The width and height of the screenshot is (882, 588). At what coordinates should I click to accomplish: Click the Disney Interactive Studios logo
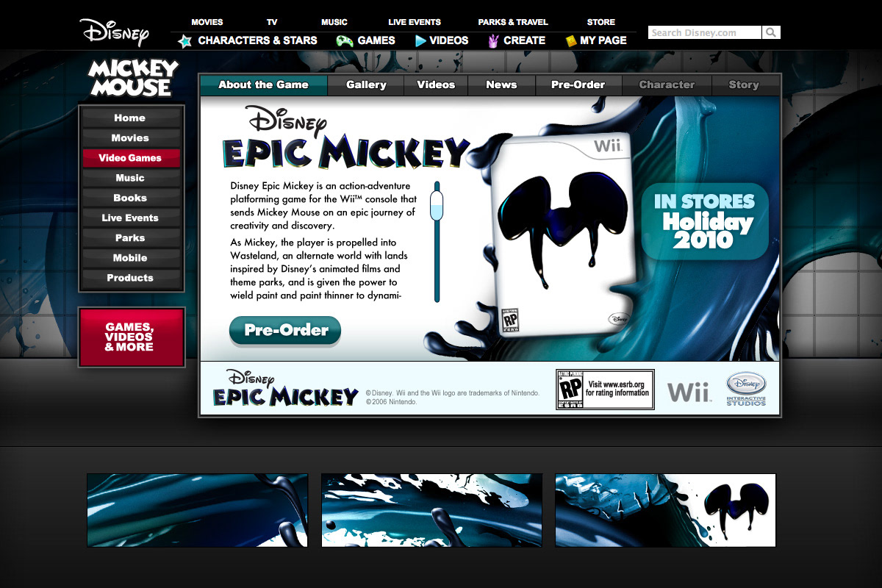point(746,390)
